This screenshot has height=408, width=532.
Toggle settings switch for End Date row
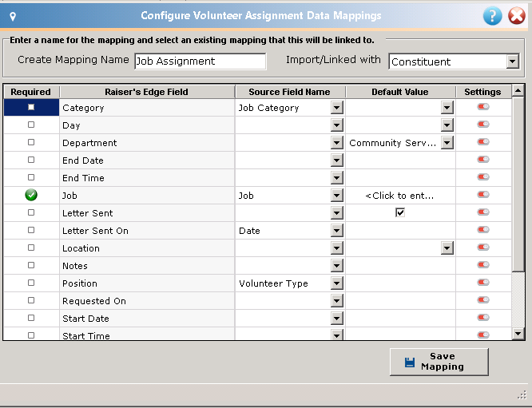click(x=483, y=160)
